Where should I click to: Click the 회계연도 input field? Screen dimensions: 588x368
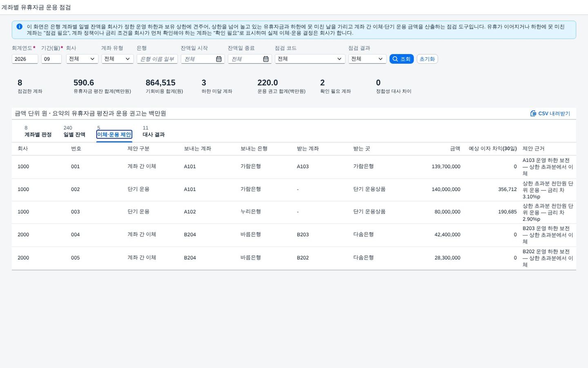pyautogui.click(x=25, y=59)
